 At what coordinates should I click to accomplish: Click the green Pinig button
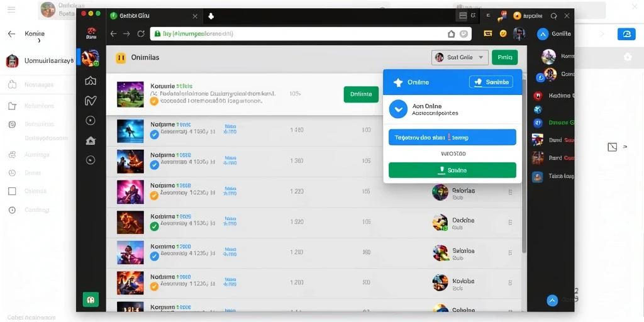(x=505, y=57)
